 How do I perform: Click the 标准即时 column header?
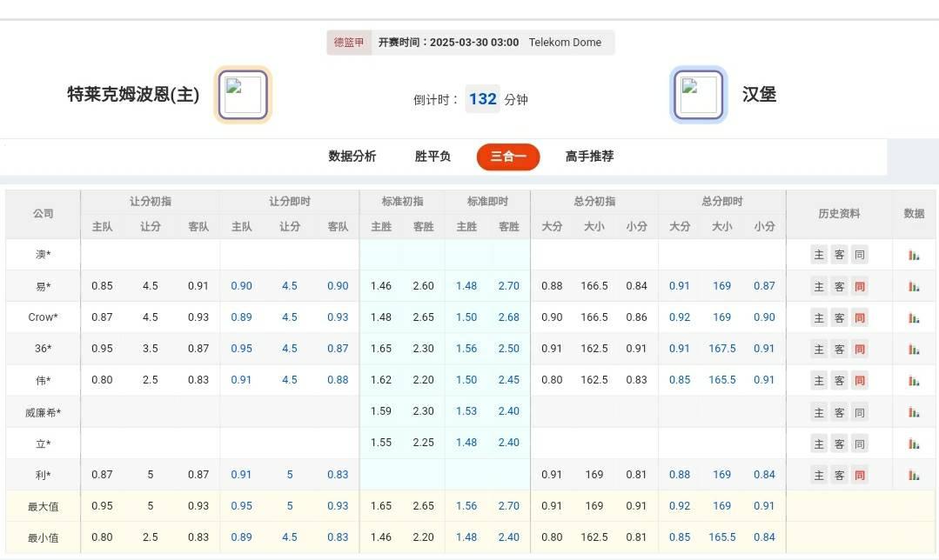(487, 202)
